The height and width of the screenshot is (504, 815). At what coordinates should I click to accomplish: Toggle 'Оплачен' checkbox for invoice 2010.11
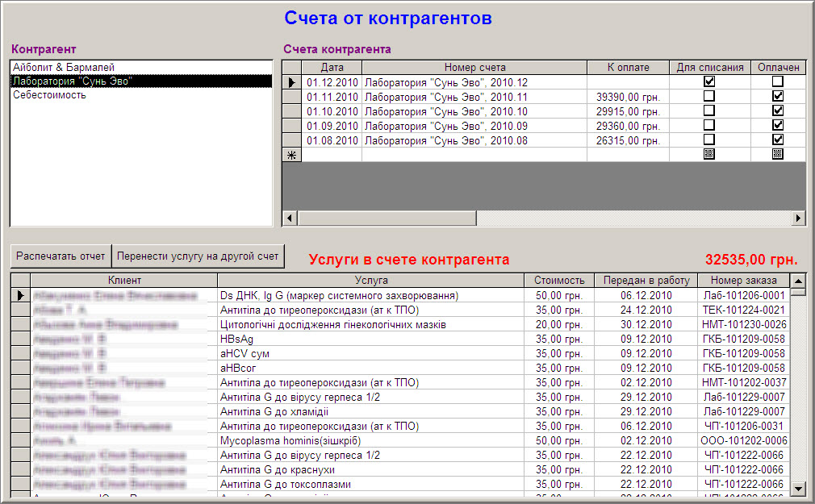click(x=778, y=96)
